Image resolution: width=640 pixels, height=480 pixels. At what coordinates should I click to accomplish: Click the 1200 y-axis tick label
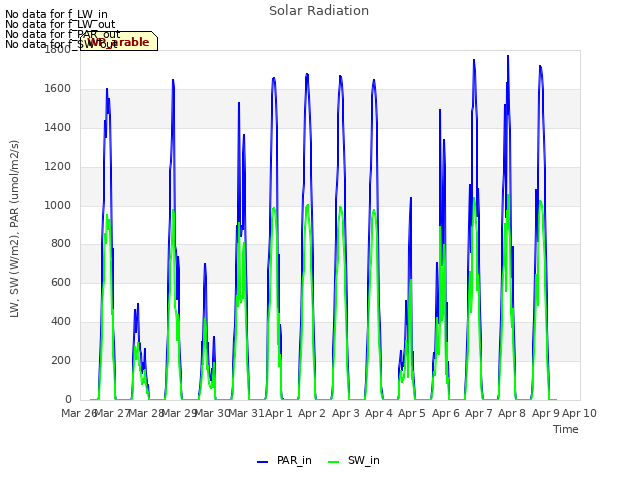tap(58, 167)
